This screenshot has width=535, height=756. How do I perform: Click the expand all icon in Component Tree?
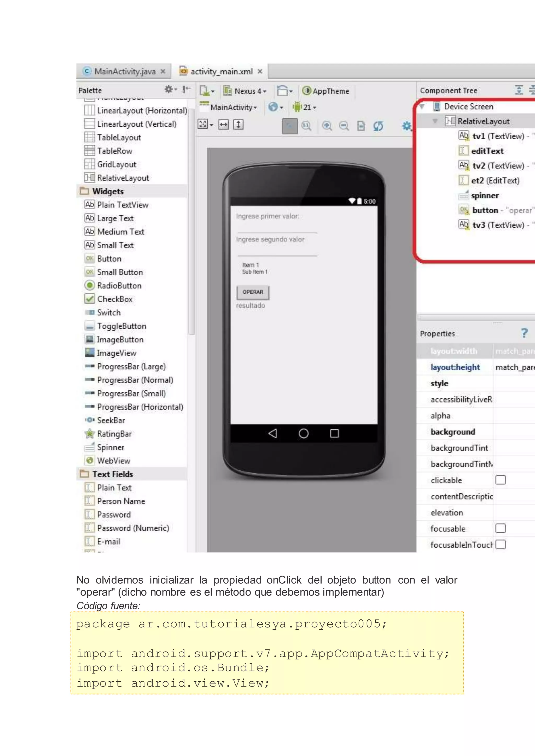[x=519, y=90]
